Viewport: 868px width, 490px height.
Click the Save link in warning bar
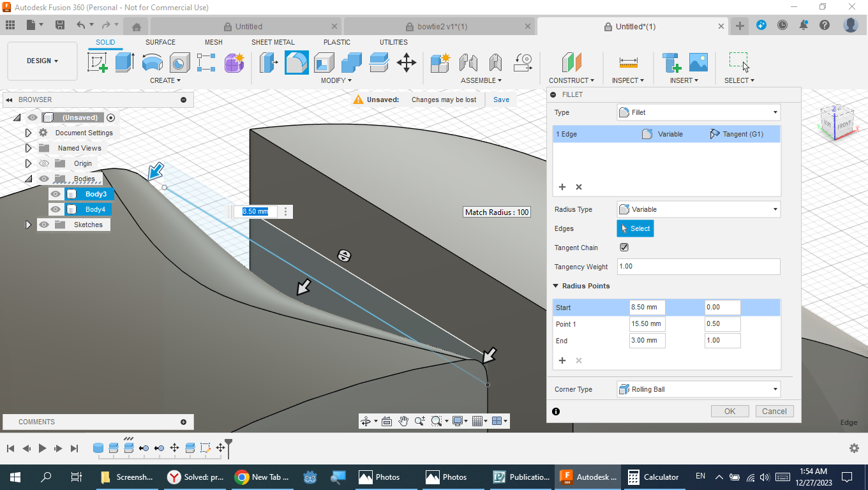coord(501,100)
